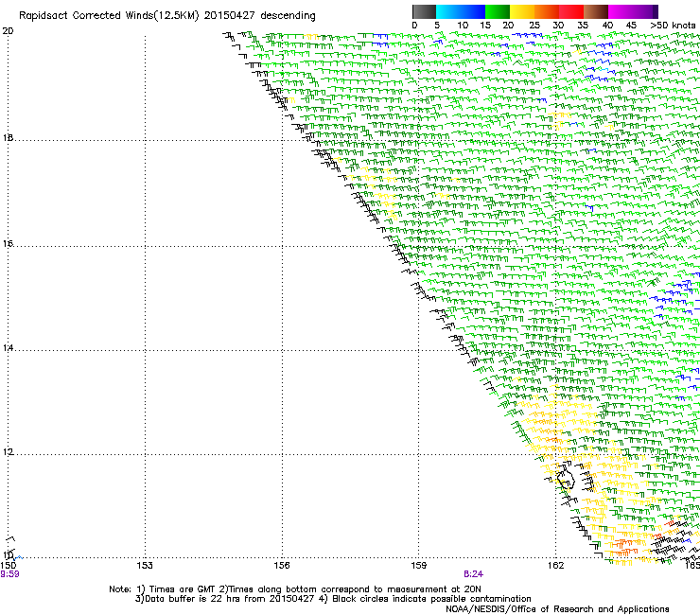Click the 'NOAA/NESDIS/Office of Research and Applications' credit
700x615 pixels.
pos(557,609)
